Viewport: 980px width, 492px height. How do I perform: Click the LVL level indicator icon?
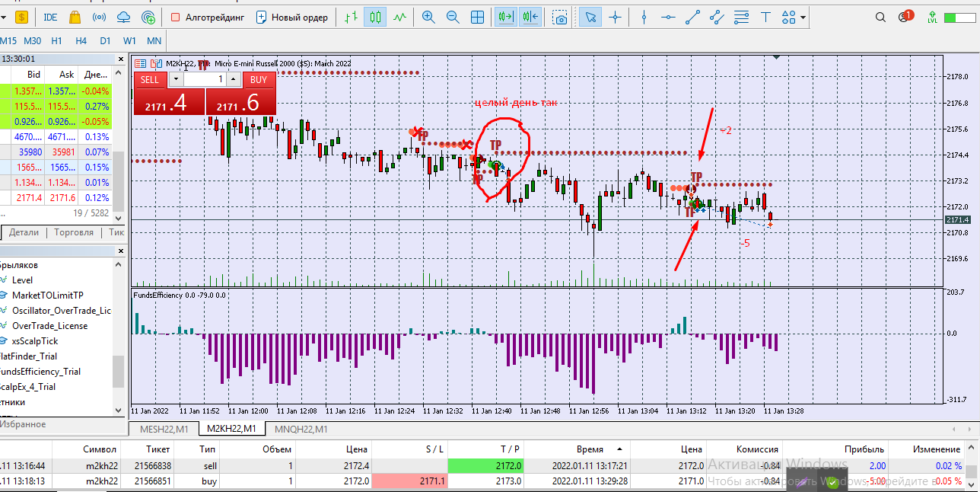[932, 17]
